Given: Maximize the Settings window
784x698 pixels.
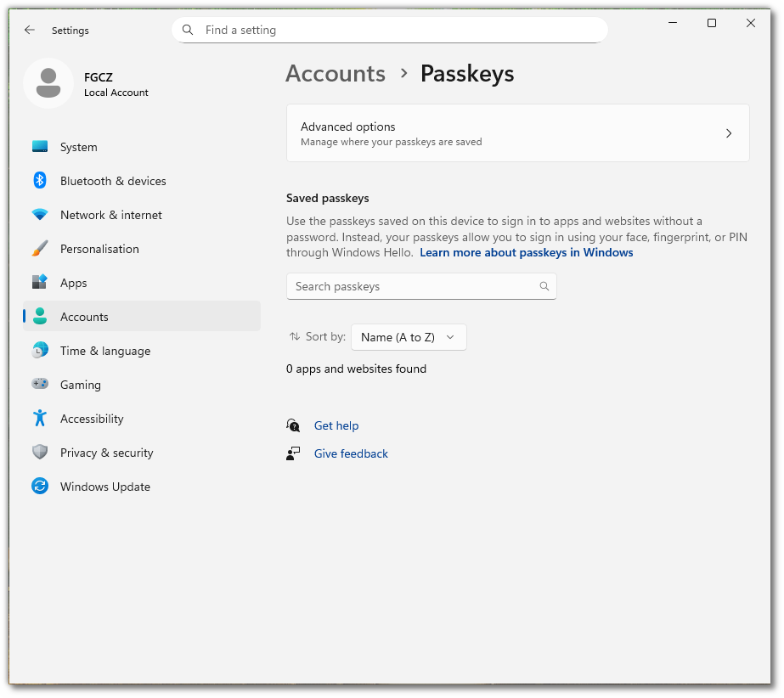Looking at the screenshot, I should [x=712, y=22].
